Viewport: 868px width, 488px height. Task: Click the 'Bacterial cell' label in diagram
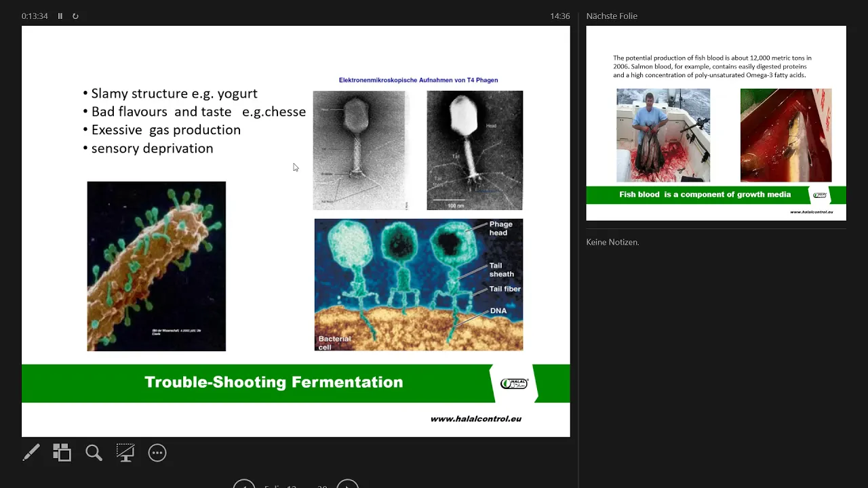click(x=335, y=343)
